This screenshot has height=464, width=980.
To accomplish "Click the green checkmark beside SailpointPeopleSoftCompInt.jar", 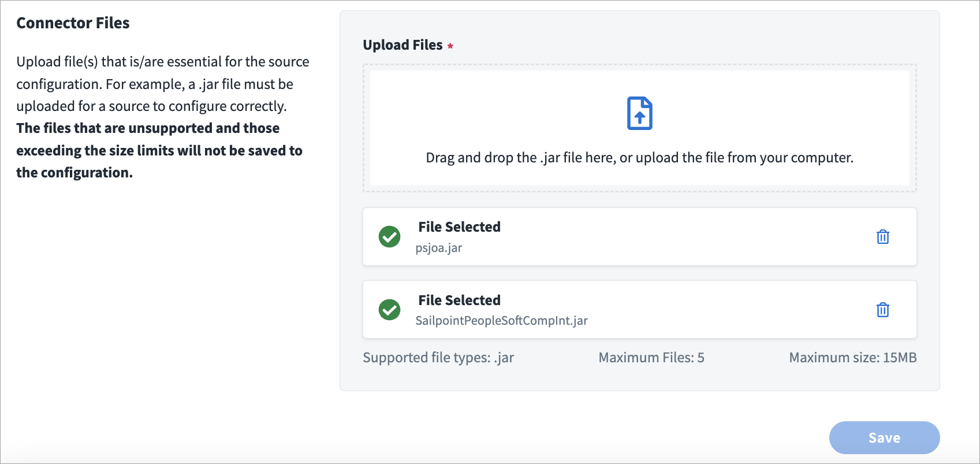I will tap(389, 310).
